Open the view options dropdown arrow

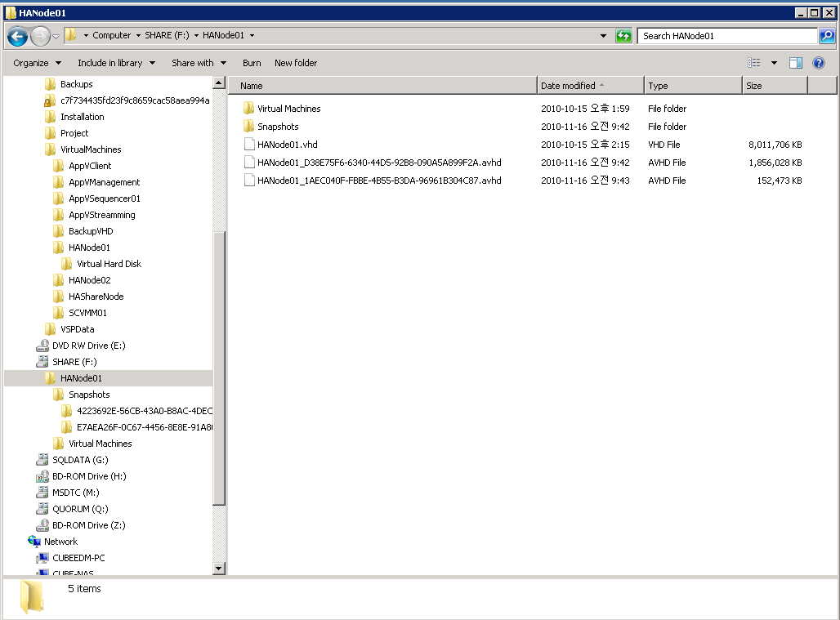click(774, 63)
